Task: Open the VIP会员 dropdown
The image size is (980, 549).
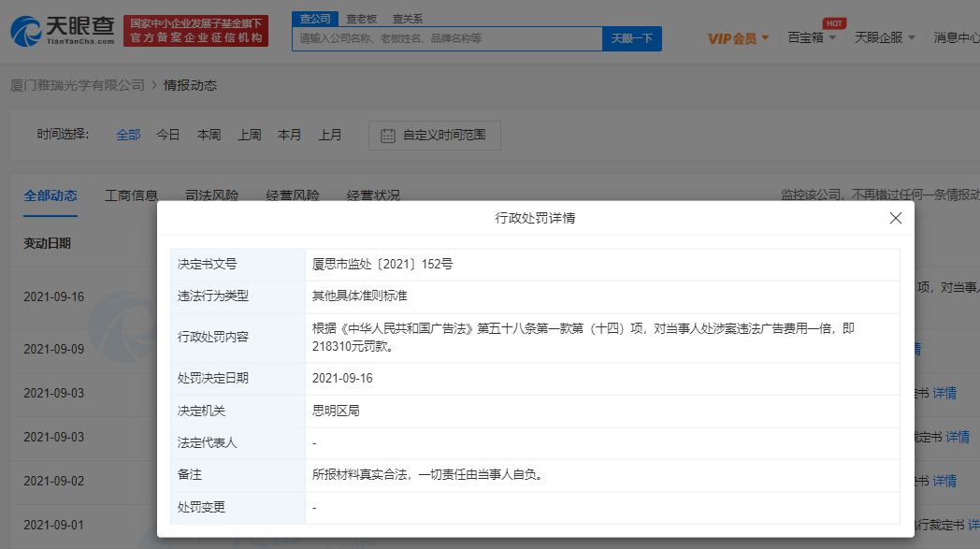Action: point(738,38)
